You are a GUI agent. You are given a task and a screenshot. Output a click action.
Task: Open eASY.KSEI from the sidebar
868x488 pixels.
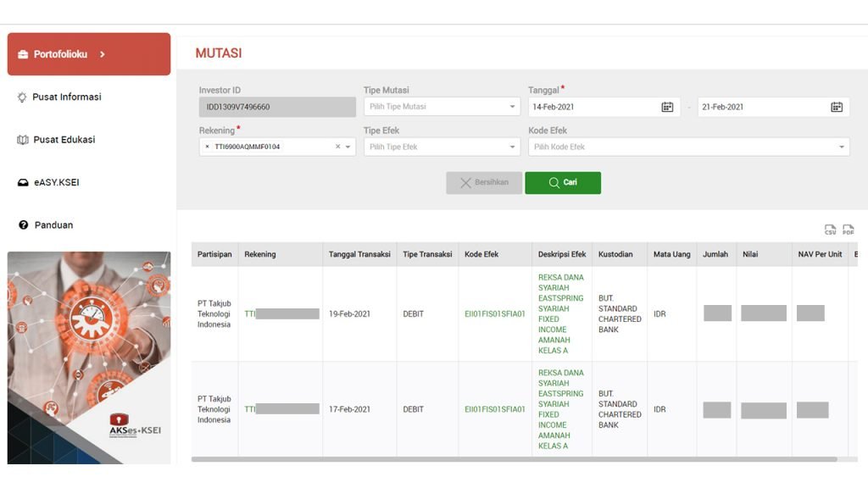pyautogui.click(x=56, y=182)
